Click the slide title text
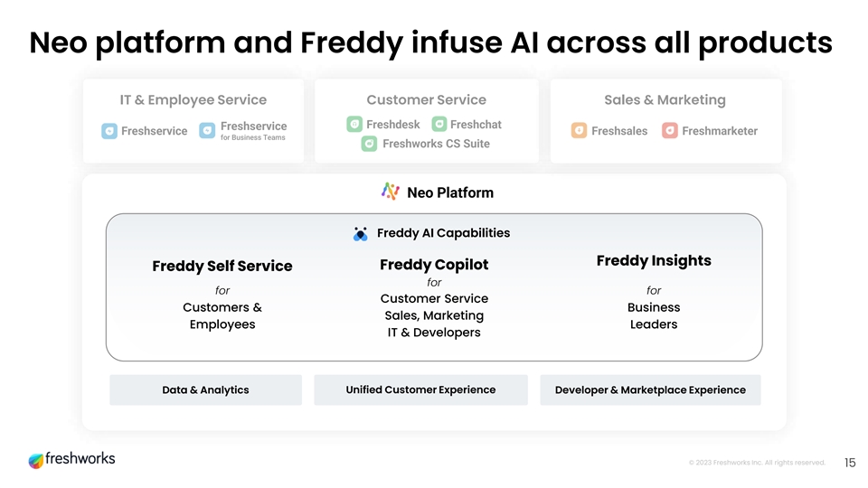 (x=430, y=42)
